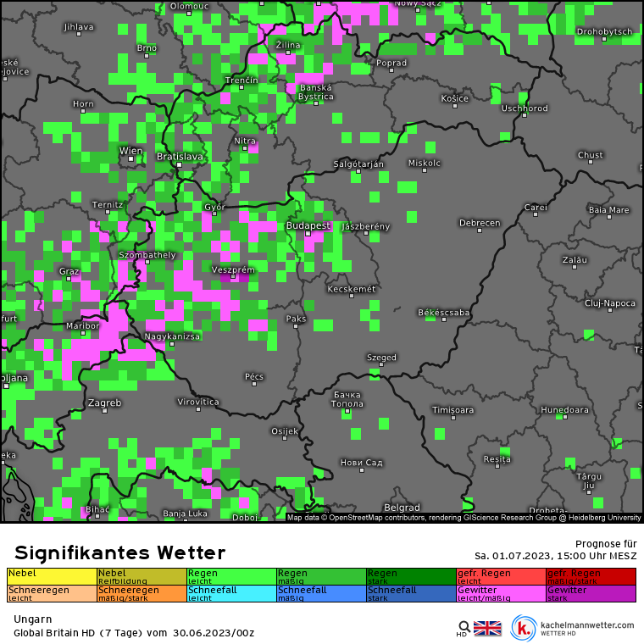The image size is (644, 644).
Task: Click the Szeged city marker
Action: pos(381,366)
